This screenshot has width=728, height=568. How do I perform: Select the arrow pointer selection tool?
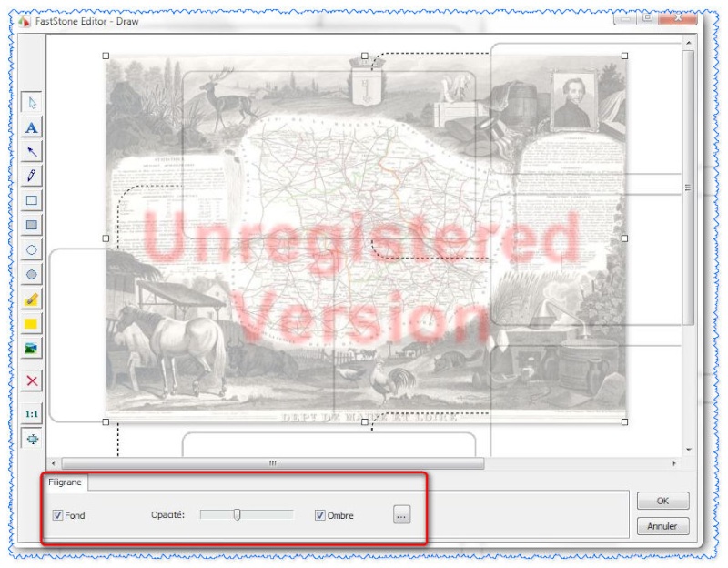pos(32,103)
